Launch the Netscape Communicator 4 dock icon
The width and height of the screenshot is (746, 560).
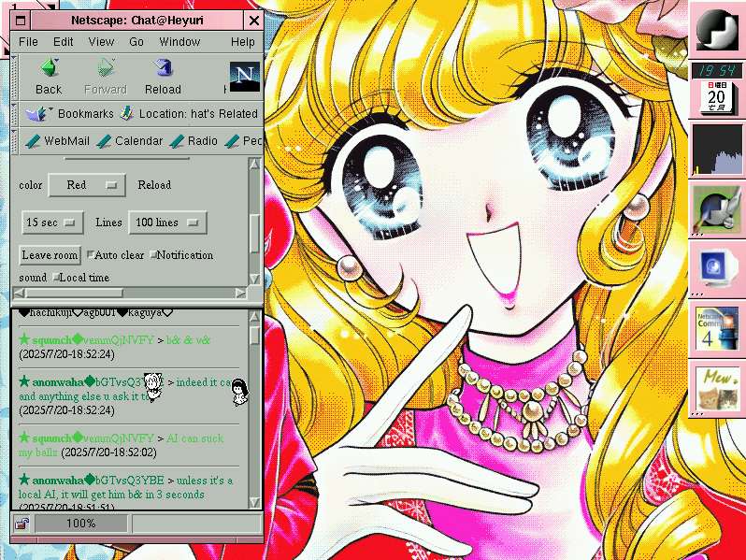717,328
